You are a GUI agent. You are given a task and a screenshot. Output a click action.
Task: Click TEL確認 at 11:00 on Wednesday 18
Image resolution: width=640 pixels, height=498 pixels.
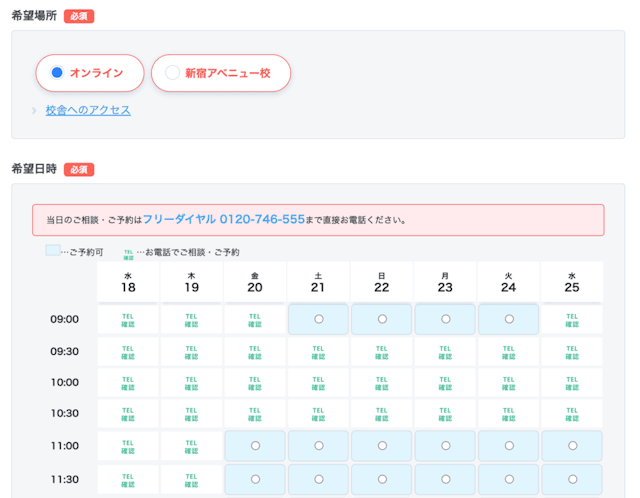[128, 447]
